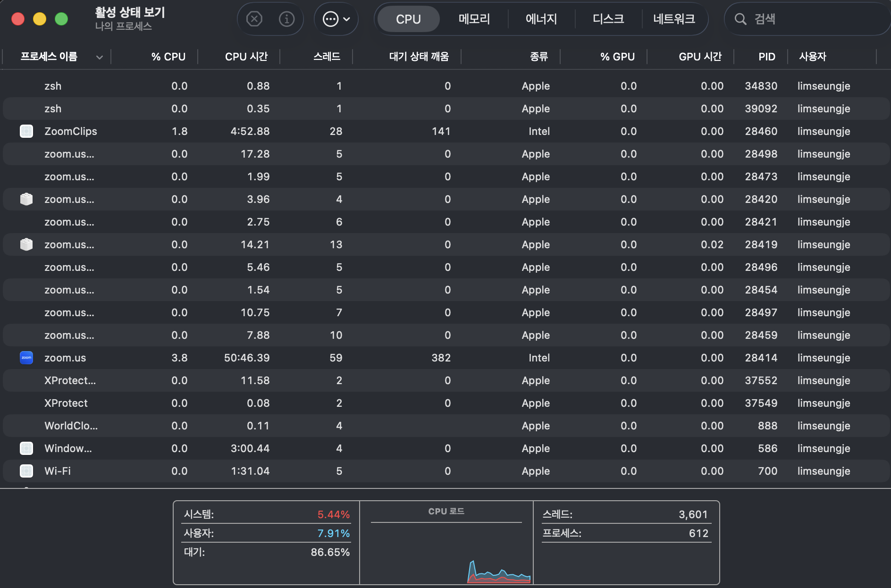Click the ZoomClips process icon

26,131
